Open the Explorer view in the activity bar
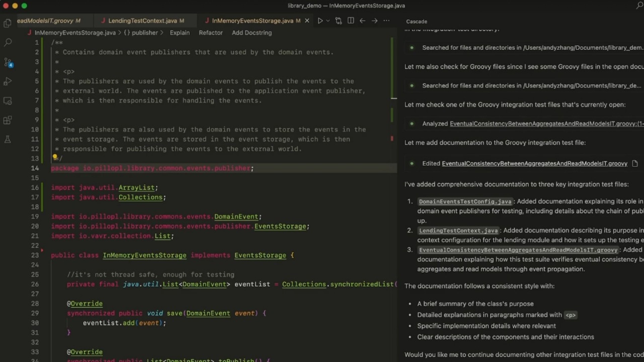 tap(8, 23)
